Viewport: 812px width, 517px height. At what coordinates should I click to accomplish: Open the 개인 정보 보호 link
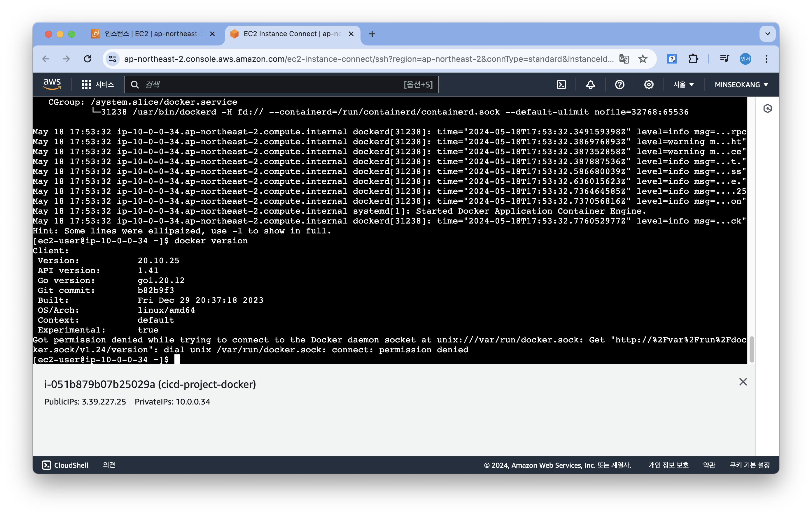click(x=668, y=465)
